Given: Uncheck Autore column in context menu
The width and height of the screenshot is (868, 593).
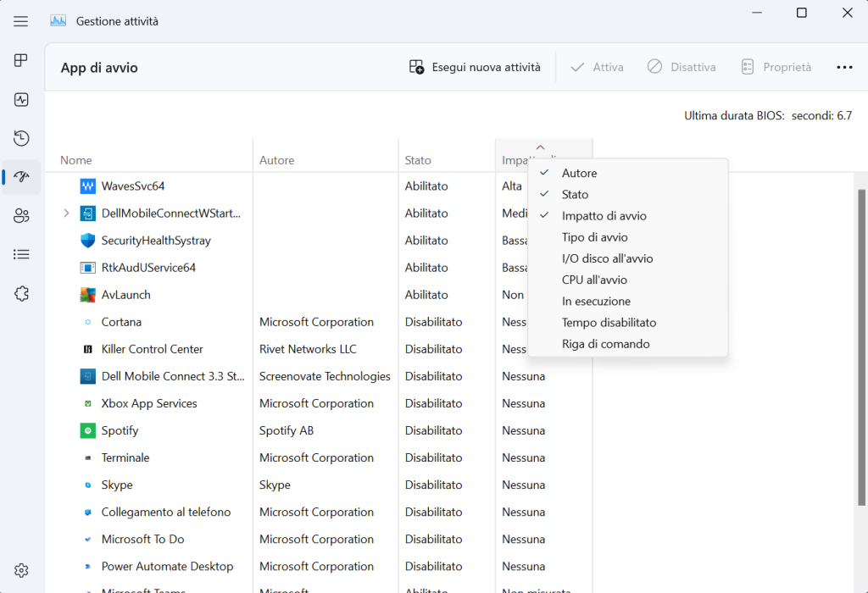Looking at the screenshot, I should [628, 173].
